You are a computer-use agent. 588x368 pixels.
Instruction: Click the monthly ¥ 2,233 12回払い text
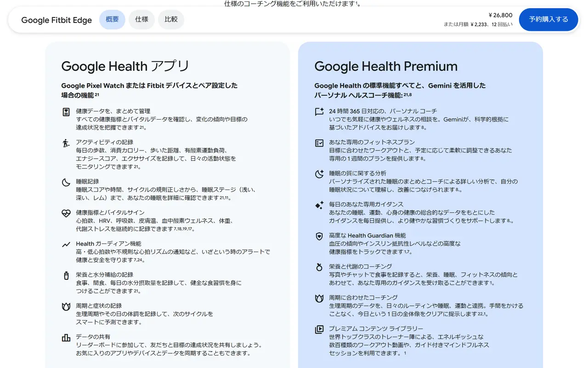[478, 24]
